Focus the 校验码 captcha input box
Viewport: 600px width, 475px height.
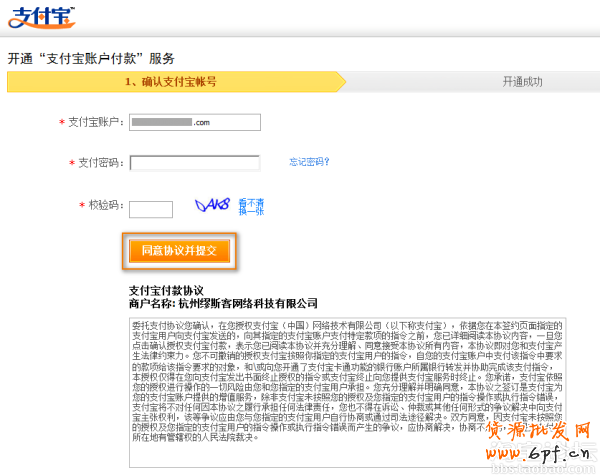click(x=151, y=209)
